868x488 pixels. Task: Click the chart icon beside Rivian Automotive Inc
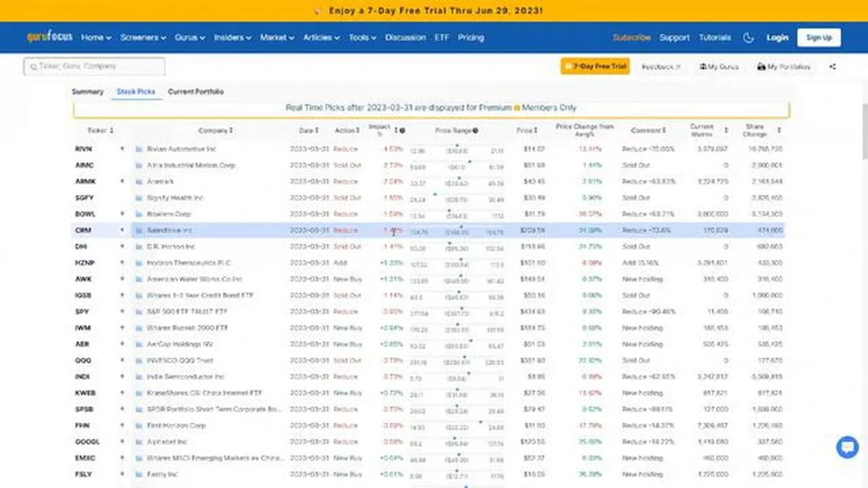[139, 149]
